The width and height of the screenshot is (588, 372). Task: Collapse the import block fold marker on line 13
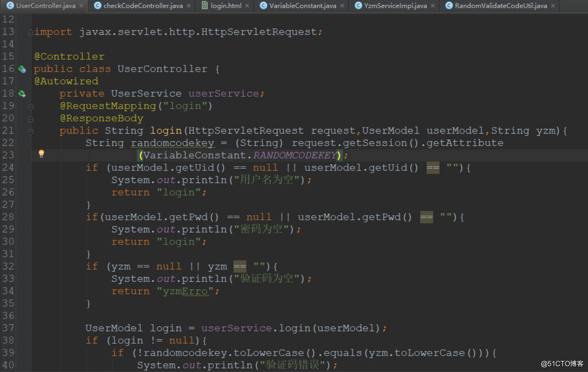click(x=30, y=32)
